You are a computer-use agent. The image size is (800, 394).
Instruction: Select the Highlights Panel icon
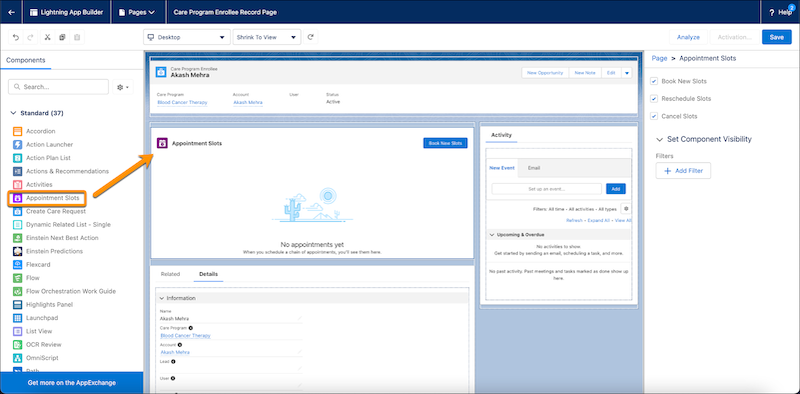[x=17, y=305]
